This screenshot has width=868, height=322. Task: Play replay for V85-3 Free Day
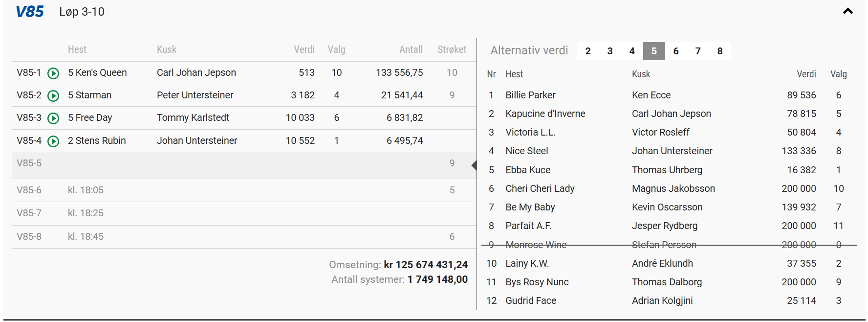point(53,118)
